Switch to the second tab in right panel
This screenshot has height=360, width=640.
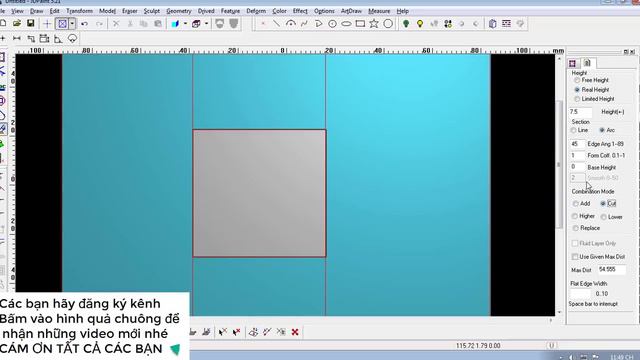coord(587,63)
